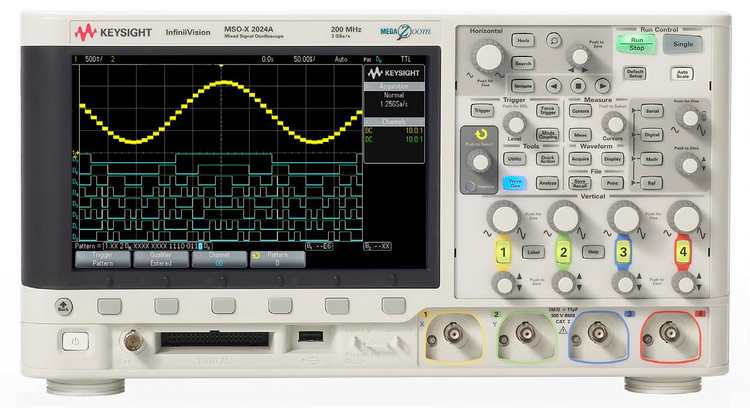
Task: Open the Digital channels menu
Action: point(652,134)
